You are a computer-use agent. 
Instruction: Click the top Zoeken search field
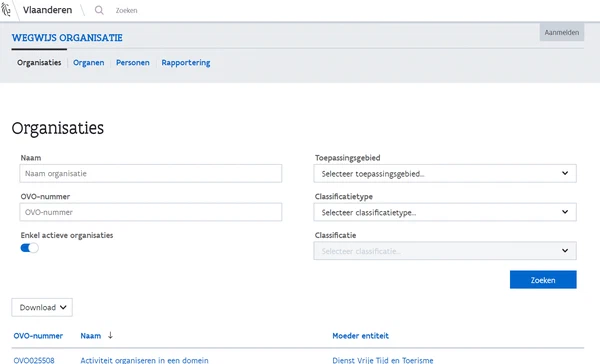126,11
